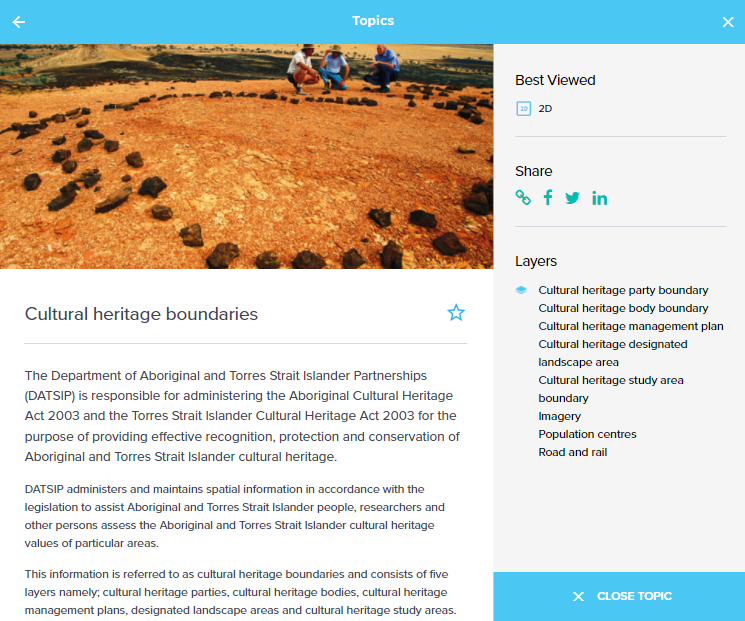This screenshot has height=621, width=745.
Task: Select the Road and rail layer
Action: 572,452
